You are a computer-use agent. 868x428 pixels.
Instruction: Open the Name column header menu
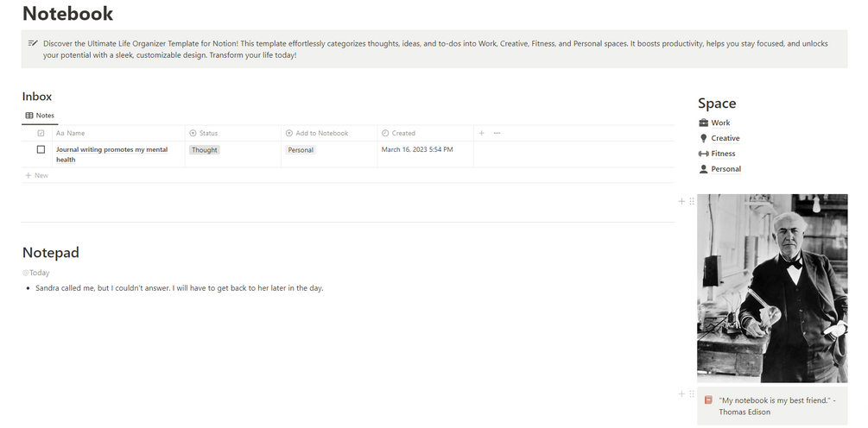click(118, 133)
